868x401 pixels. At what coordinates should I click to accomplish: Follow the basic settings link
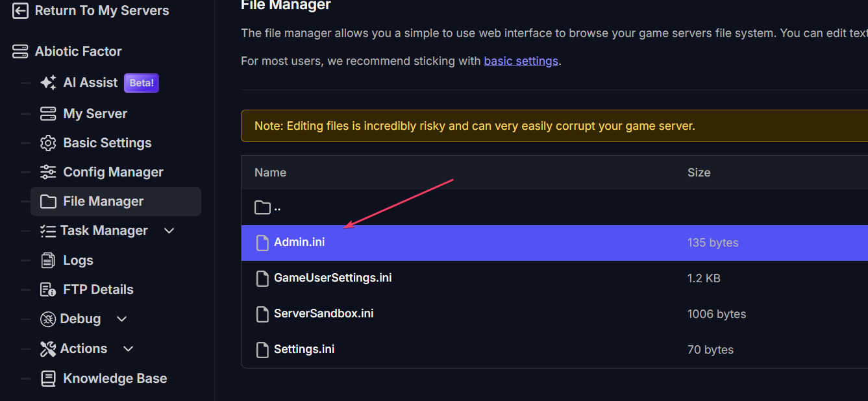pos(521,61)
